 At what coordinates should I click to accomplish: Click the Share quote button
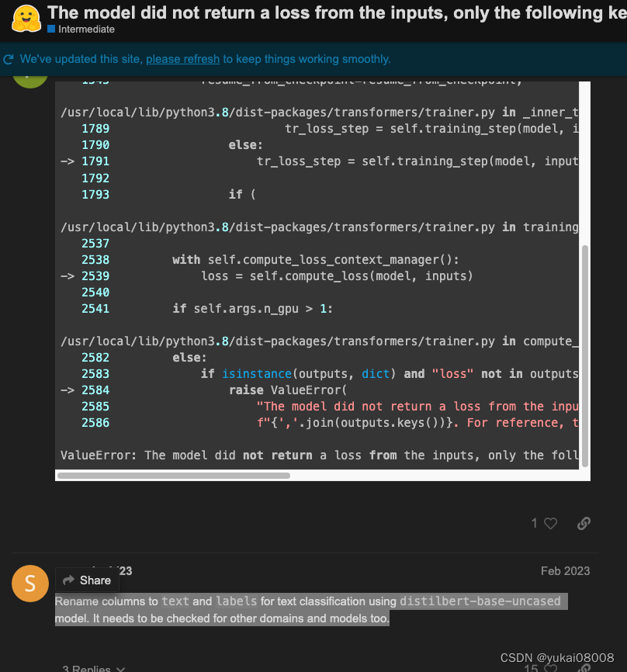(87, 580)
